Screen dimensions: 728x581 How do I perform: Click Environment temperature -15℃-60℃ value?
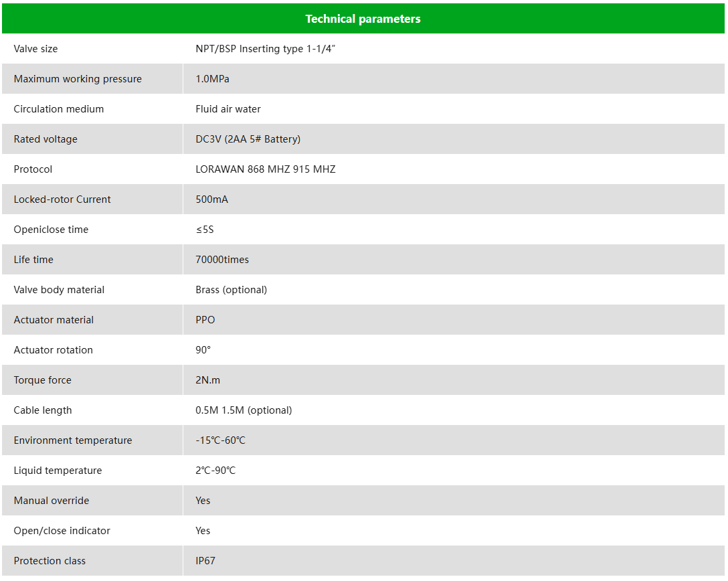[x=220, y=440]
